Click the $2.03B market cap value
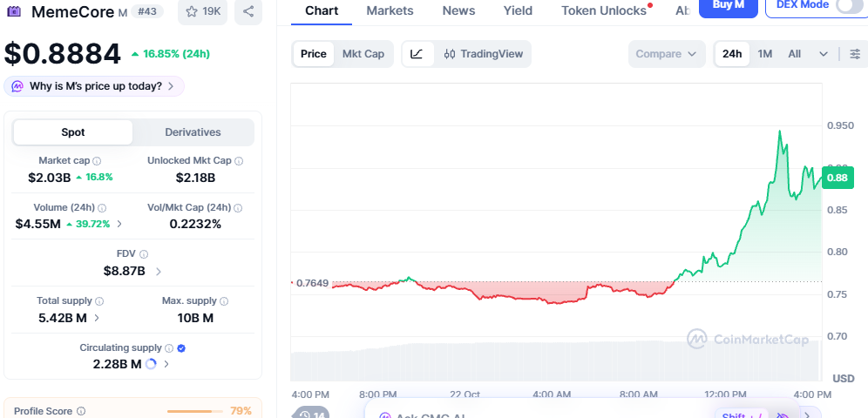This screenshot has width=868, height=418. pyautogui.click(x=50, y=178)
